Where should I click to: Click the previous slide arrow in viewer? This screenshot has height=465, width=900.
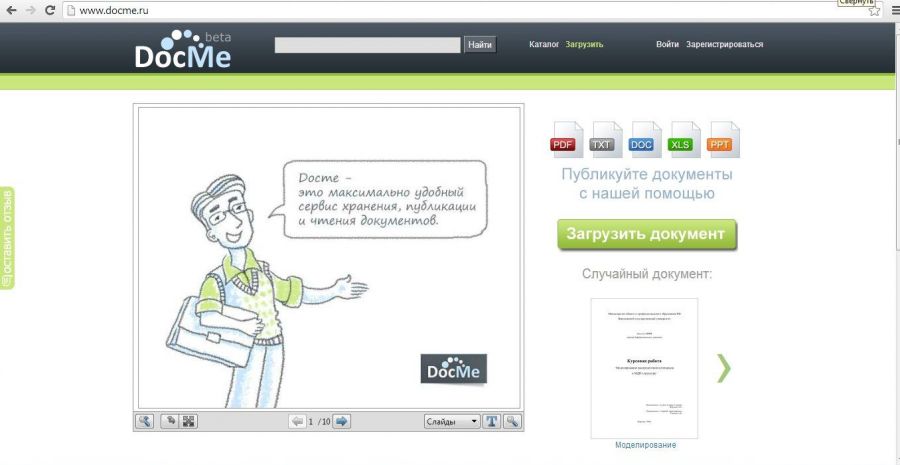[x=297, y=421]
